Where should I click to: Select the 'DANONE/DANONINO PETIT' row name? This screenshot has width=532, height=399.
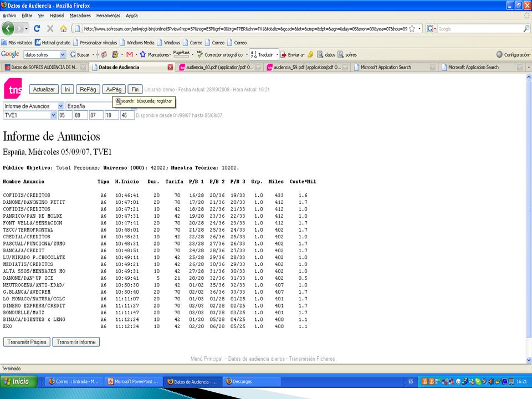[34, 202]
